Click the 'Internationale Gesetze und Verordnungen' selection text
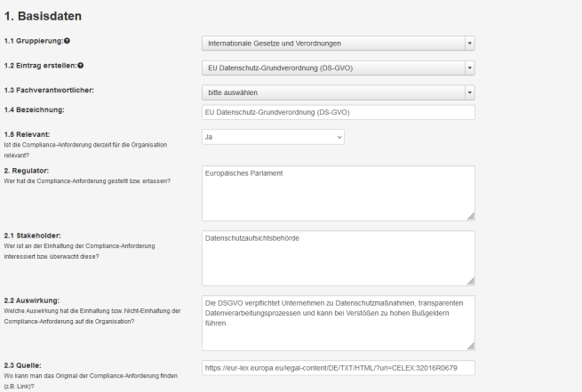Image resolution: width=582 pixels, height=392 pixels. [x=274, y=43]
